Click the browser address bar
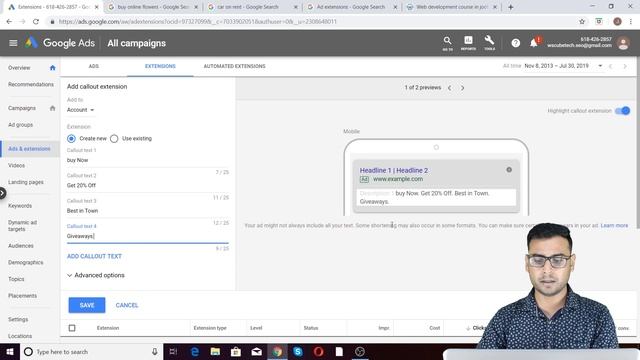This screenshot has height=360, width=640. pyautogui.click(x=310, y=22)
